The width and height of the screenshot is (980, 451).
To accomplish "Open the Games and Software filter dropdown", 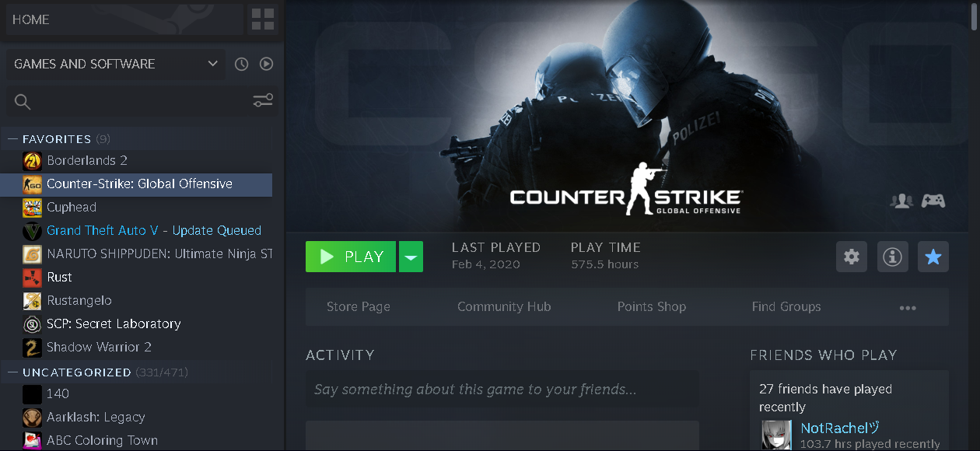I will [116, 64].
